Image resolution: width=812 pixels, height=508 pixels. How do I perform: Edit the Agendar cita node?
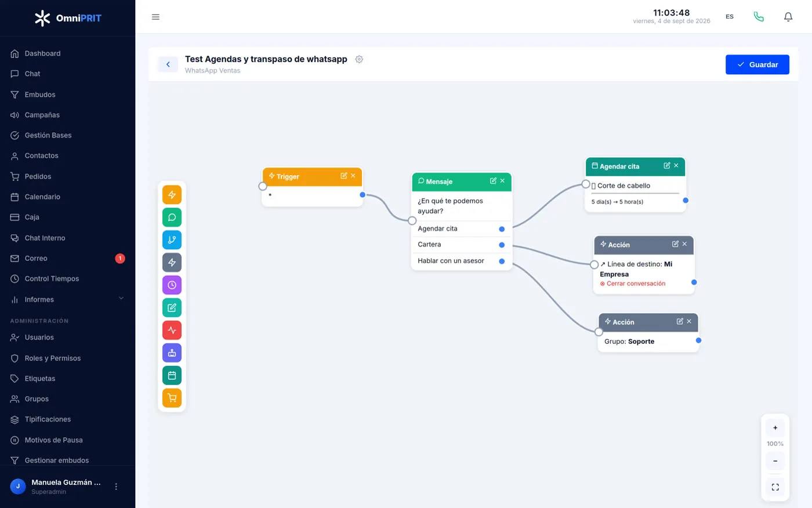point(667,166)
